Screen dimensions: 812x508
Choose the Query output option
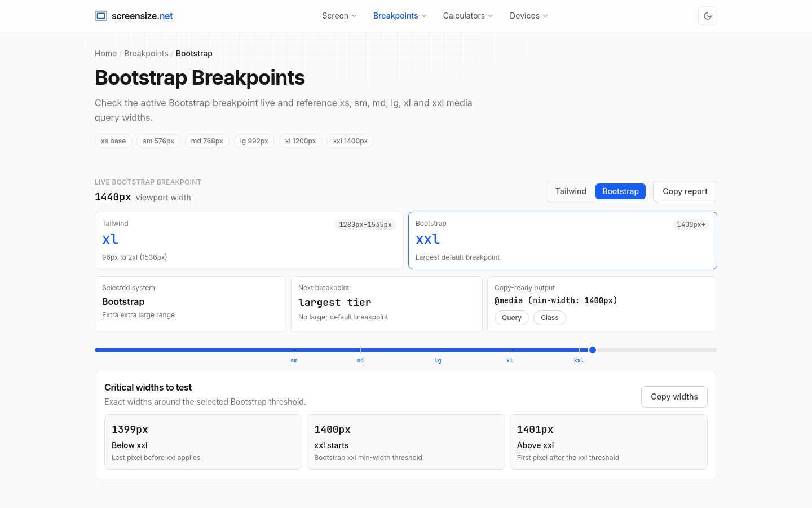(x=511, y=318)
